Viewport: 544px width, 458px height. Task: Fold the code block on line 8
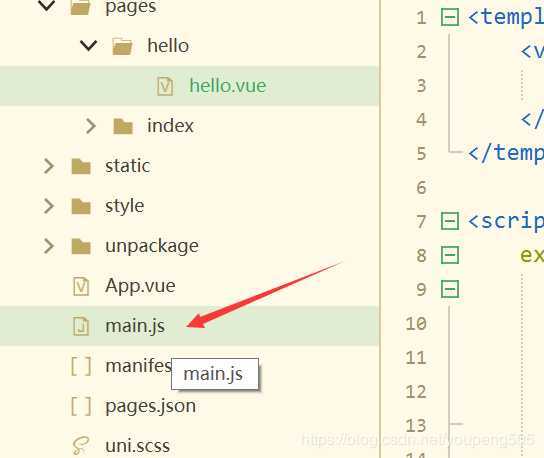[450, 255]
